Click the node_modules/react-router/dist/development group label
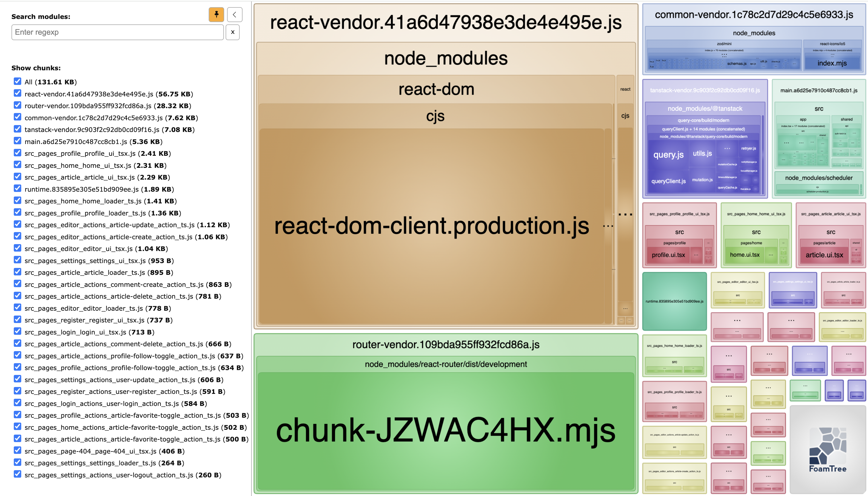This screenshot has height=496, width=868. point(446,364)
